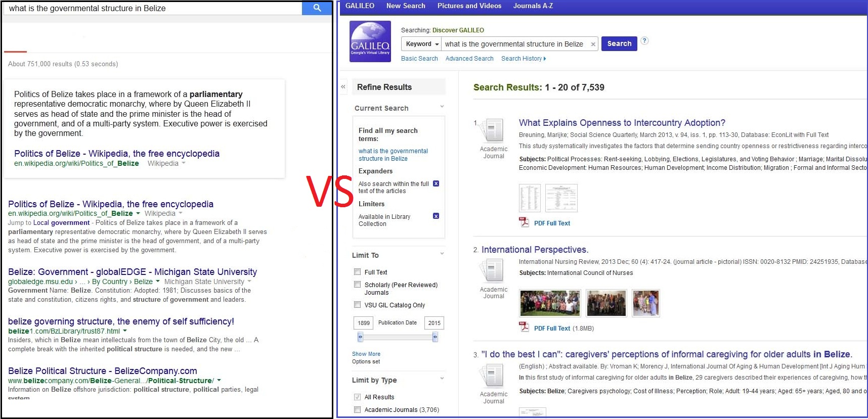Screen dimensions: 868x419
Task: Switch to Basic Search
Action: 419,59
